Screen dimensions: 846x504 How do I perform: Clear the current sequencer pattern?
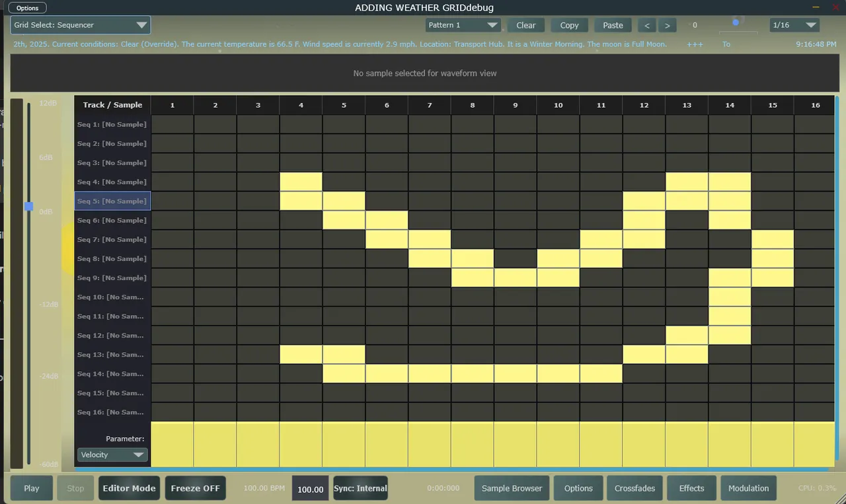coord(525,24)
